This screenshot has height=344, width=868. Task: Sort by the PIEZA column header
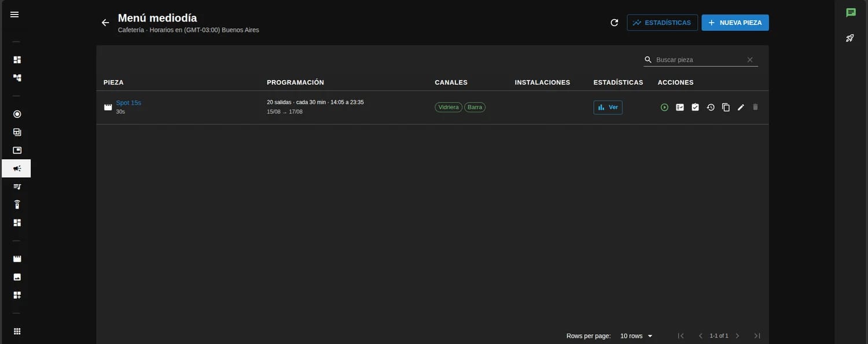[113, 82]
